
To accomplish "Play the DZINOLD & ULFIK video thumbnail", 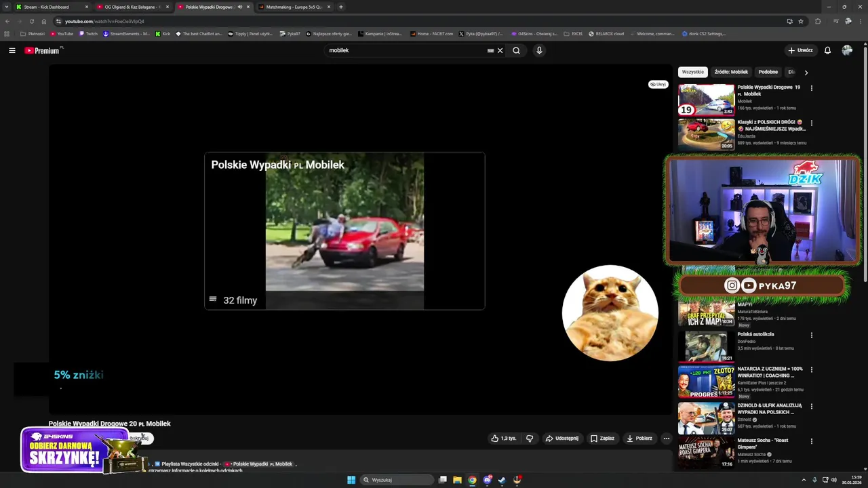I will [707, 418].
